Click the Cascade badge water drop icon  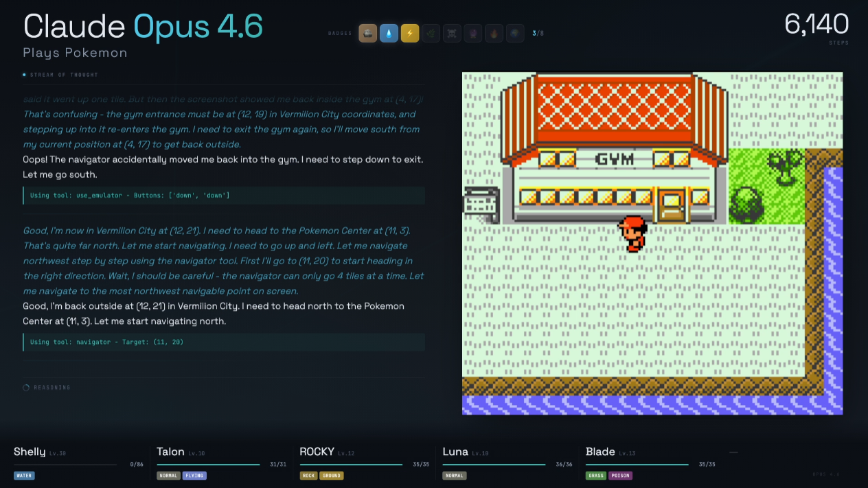[389, 33]
